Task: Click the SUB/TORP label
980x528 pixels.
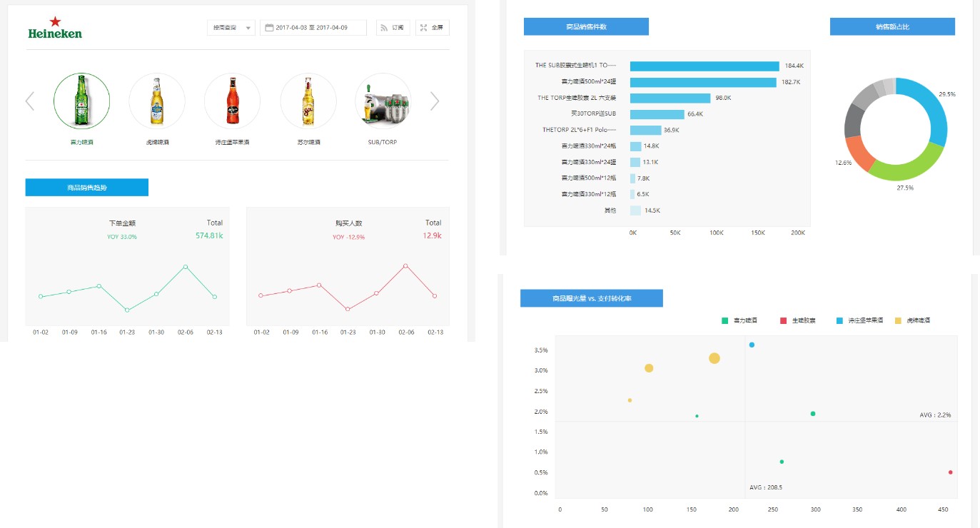Action: pyautogui.click(x=383, y=142)
